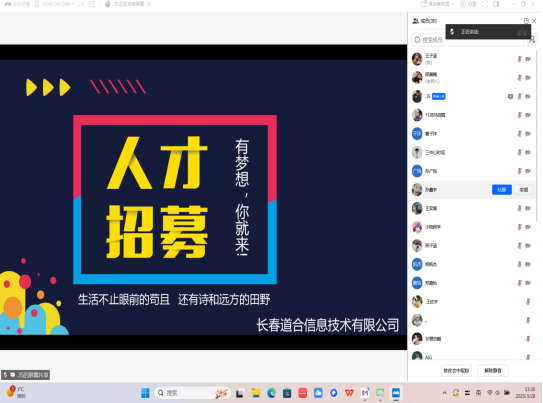Open Task View from the taskbar

[239, 393]
